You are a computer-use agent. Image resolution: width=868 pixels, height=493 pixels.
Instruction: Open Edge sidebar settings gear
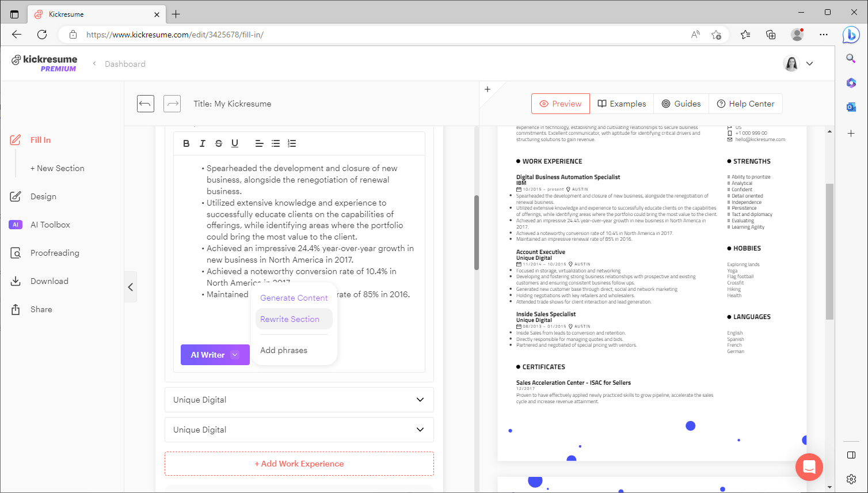(x=851, y=479)
